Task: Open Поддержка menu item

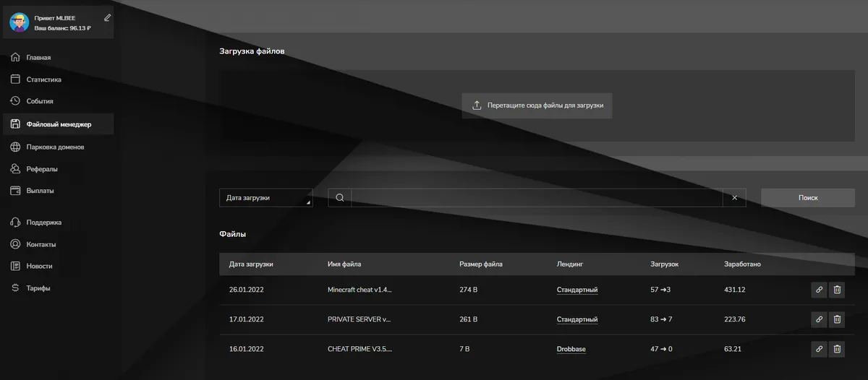Action: click(44, 223)
